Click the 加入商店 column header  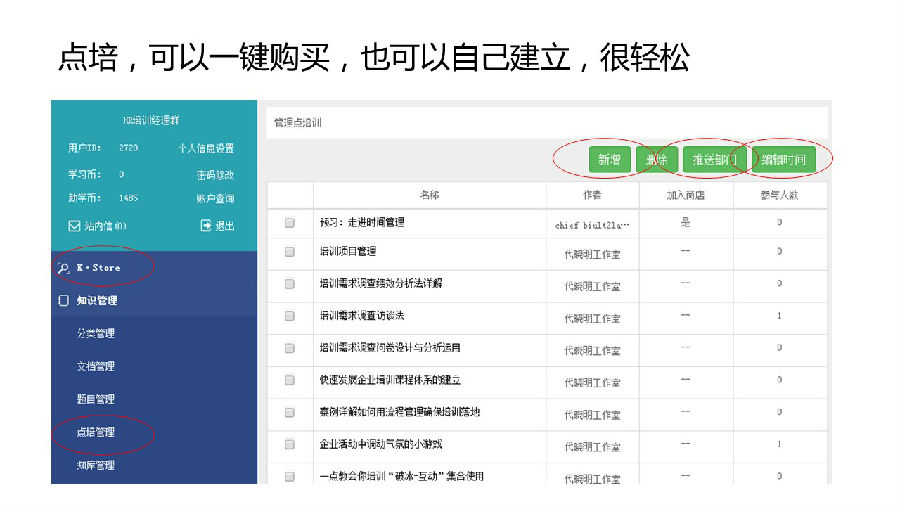click(686, 195)
